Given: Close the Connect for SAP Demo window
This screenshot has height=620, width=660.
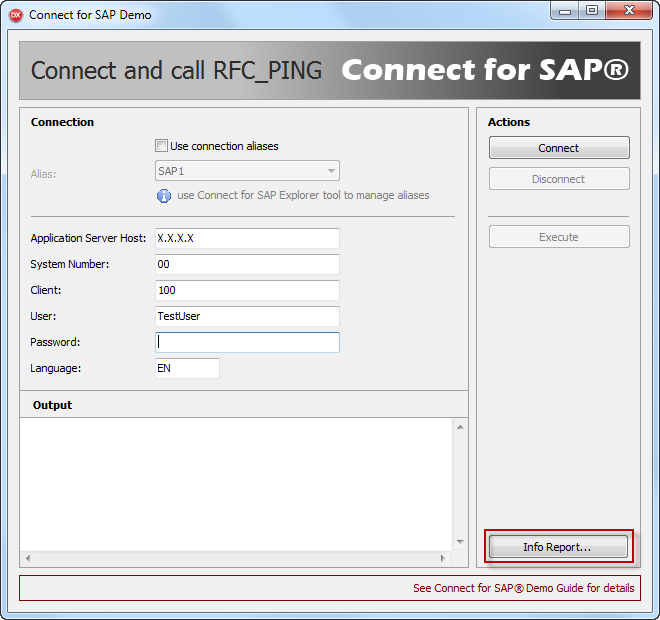Looking at the screenshot, I should click(x=629, y=11).
